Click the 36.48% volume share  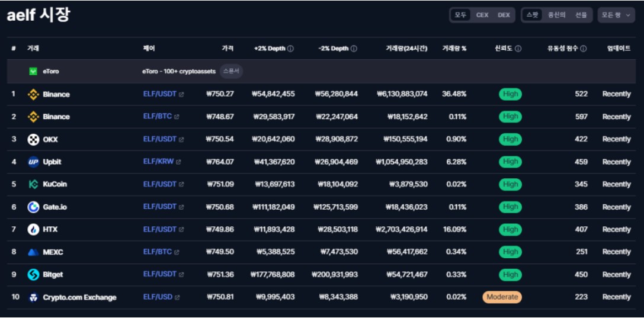tap(454, 94)
